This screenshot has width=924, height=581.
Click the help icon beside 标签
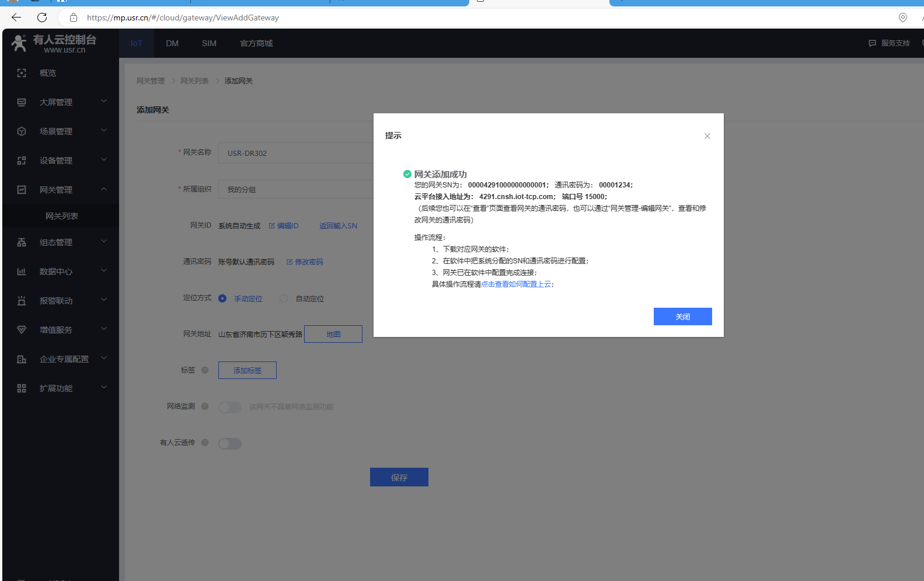205,370
